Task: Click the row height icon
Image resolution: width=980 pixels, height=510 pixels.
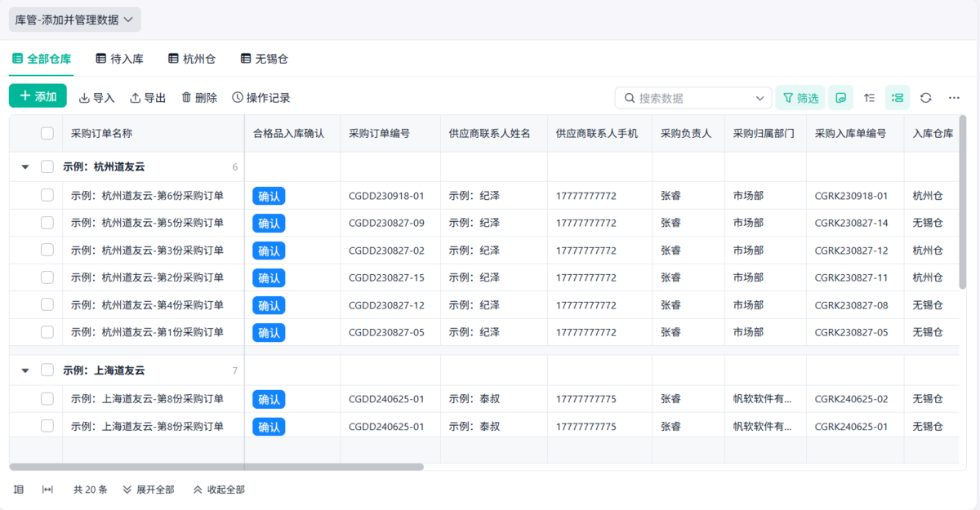Action: click(19, 490)
